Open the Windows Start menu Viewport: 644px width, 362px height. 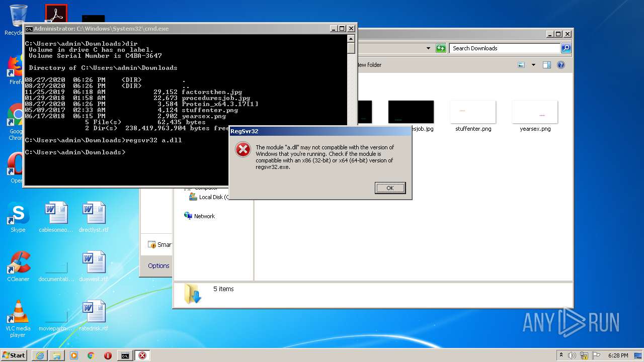coord(14,355)
